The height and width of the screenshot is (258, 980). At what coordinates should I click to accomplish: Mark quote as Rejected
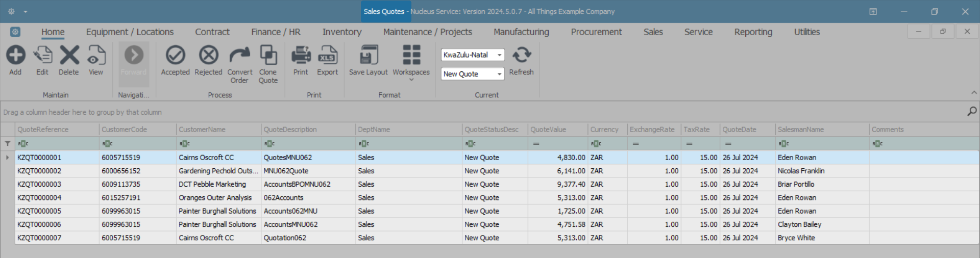(x=208, y=56)
